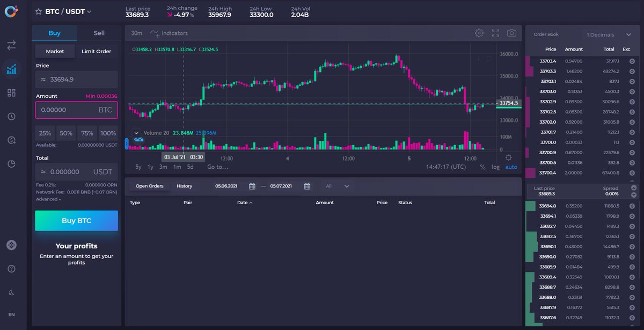644x330 pixels.
Task: Open the help question mark icon
Action: click(x=11, y=269)
